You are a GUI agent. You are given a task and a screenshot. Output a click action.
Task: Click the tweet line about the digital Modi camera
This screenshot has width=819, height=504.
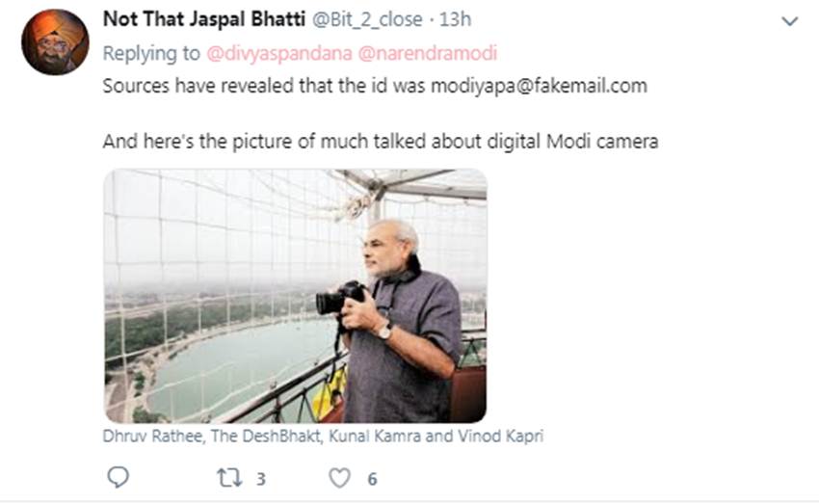(380, 141)
